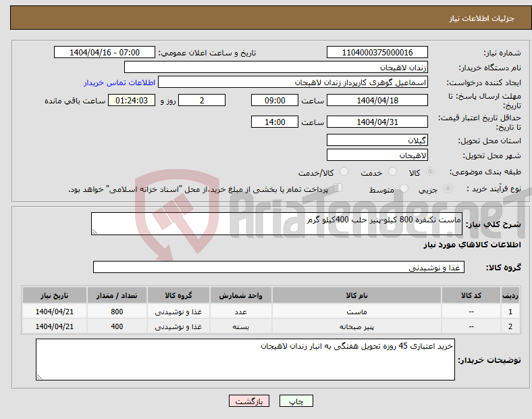Screen dimensions: 532x419
Task: Open buyer contact information link
Action: [x=119, y=82]
